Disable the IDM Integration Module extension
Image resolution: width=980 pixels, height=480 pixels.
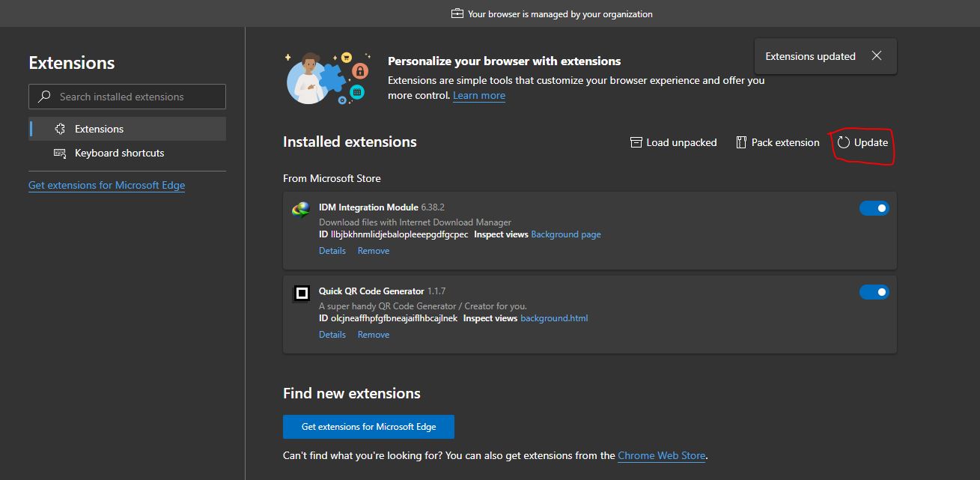(x=874, y=207)
